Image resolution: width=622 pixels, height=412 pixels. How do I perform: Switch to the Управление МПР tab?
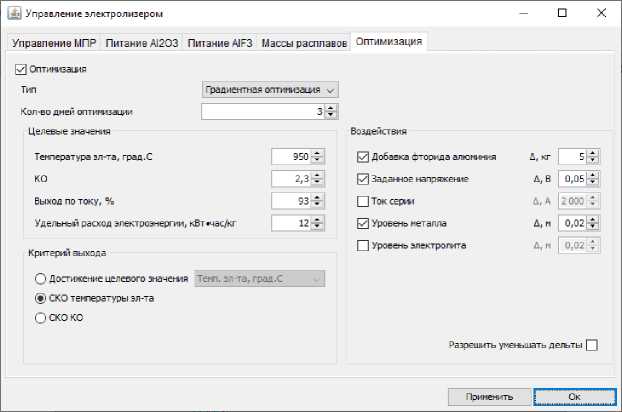[54, 43]
